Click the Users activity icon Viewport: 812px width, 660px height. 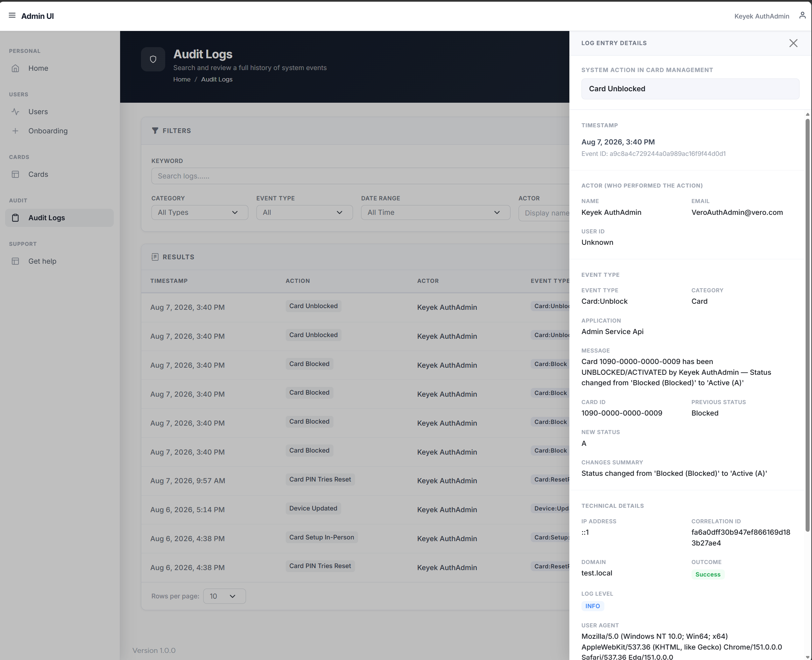[x=15, y=112]
